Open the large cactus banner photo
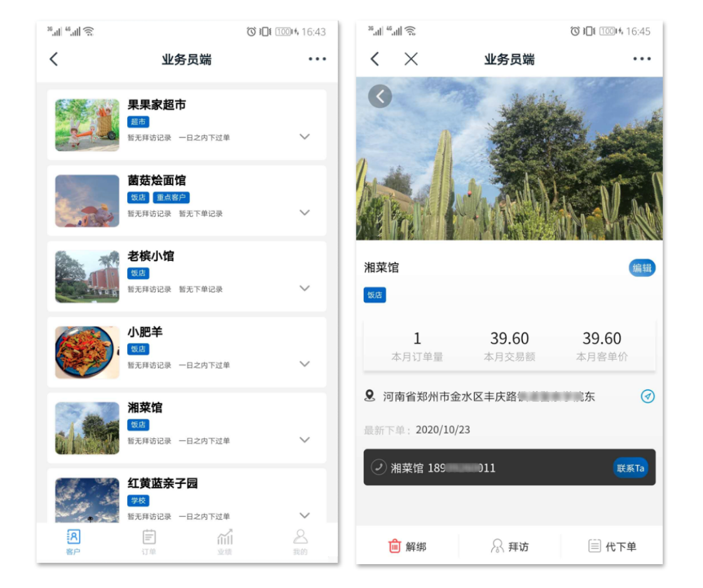 (509, 159)
